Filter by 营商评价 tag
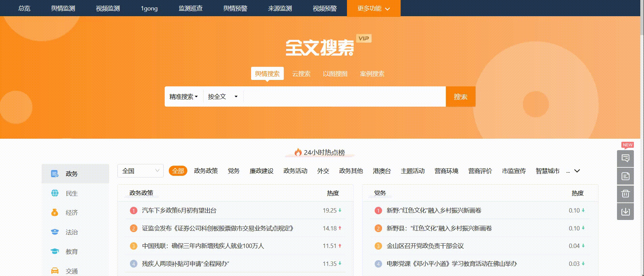Viewport: 644px width, 276px height. [480, 171]
